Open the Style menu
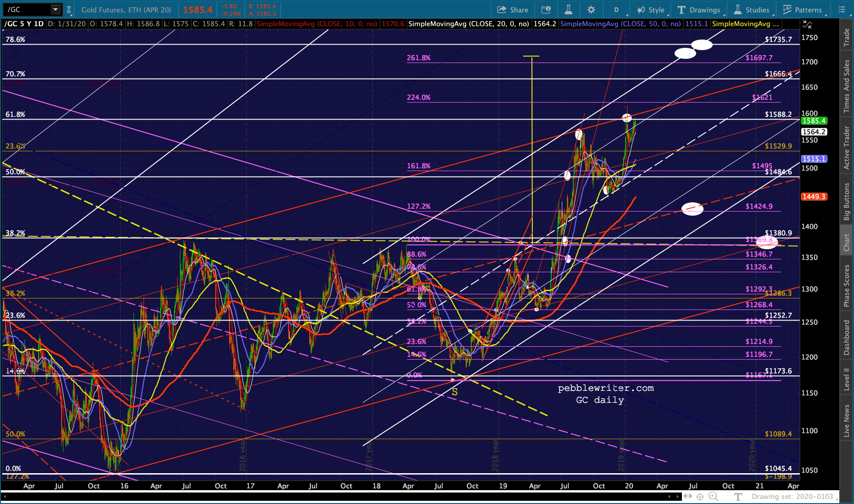854x504 pixels. pyautogui.click(x=651, y=10)
